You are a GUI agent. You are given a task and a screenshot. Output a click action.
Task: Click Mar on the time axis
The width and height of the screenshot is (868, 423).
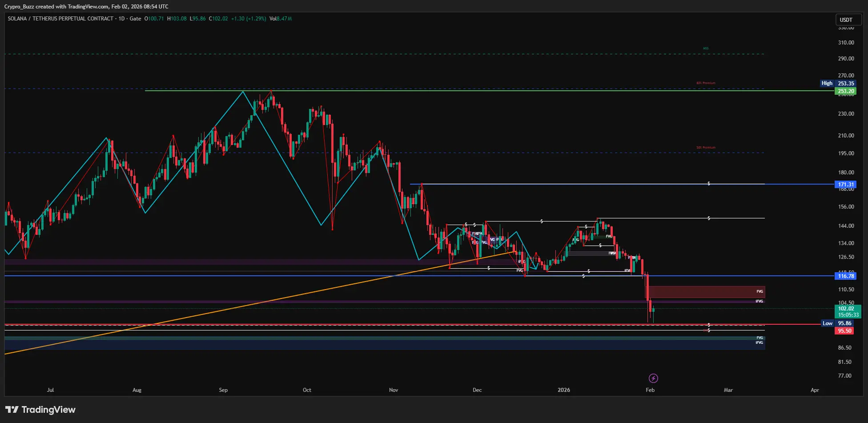pyautogui.click(x=728, y=390)
